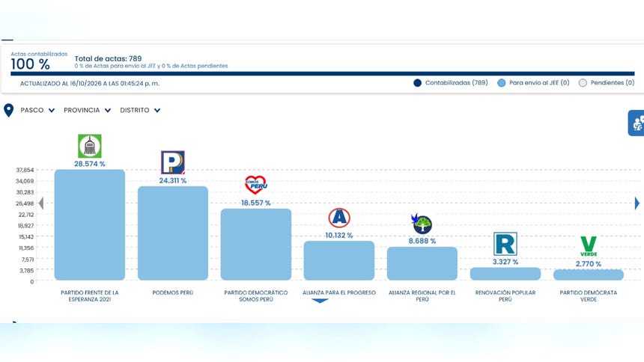Image resolution: width=644 pixels, height=362 pixels.
Task: Show next parties with right arrow
Action: pos(637,203)
